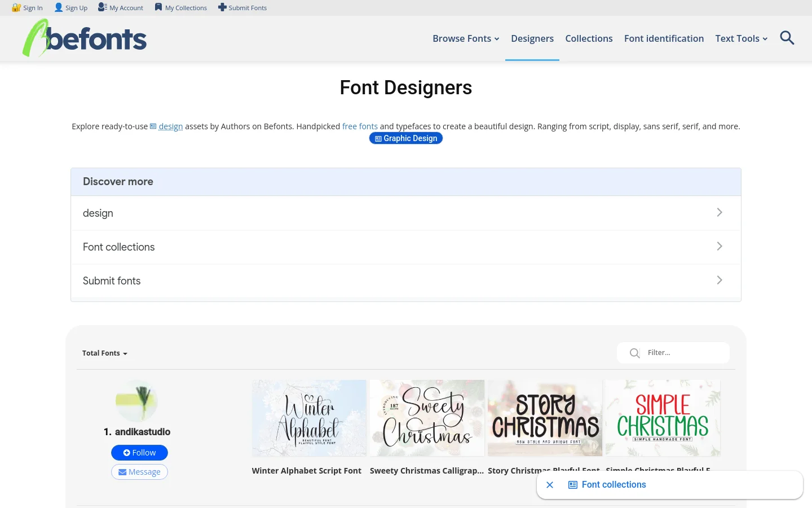
Task: Click the design link in the description
Action: pyautogui.click(x=171, y=126)
